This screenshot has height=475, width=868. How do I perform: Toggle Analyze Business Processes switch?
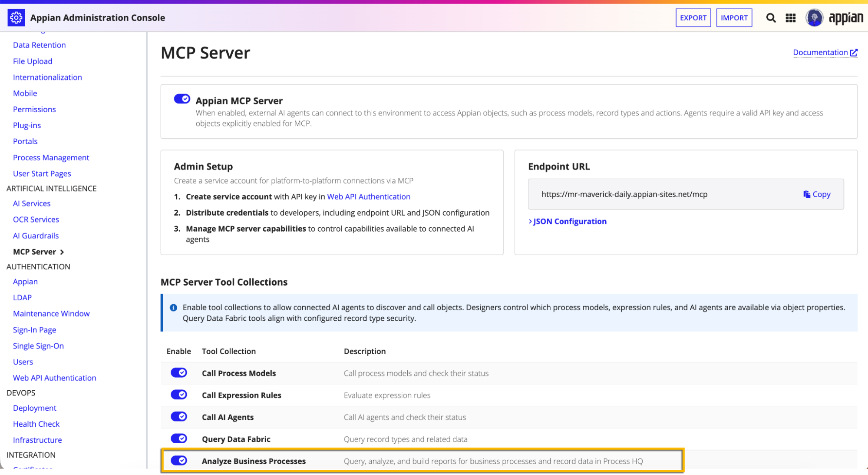(x=179, y=461)
